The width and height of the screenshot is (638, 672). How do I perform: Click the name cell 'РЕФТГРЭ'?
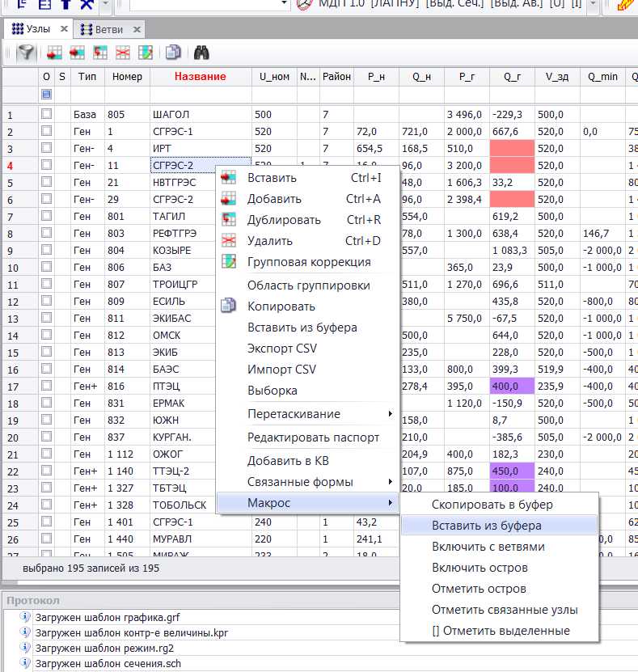click(183, 233)
